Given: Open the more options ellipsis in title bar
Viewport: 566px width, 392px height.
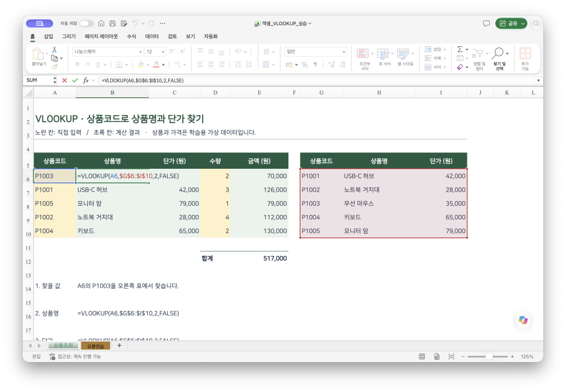Looking at the screenshot, I should pos(163,23).
